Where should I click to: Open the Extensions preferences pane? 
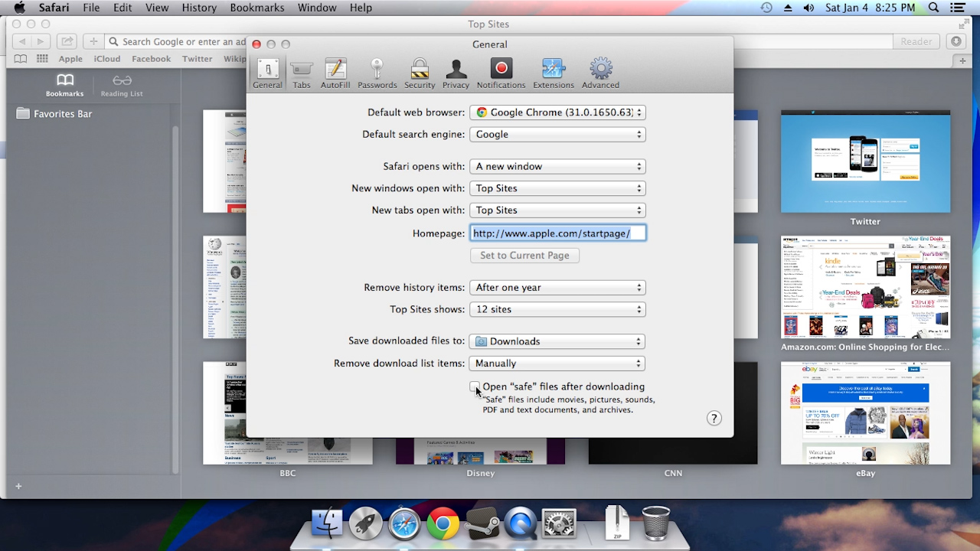pyautogui.click(x=554, y=73)
